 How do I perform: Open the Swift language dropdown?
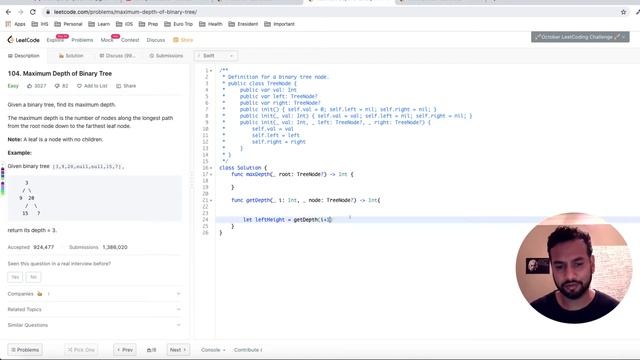click(216, 56)
